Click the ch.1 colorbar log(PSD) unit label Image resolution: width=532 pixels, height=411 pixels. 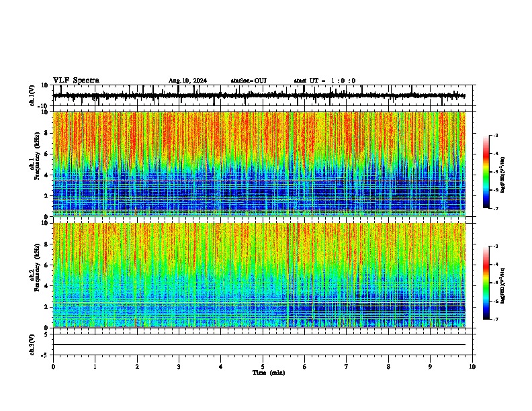point(502,175)
